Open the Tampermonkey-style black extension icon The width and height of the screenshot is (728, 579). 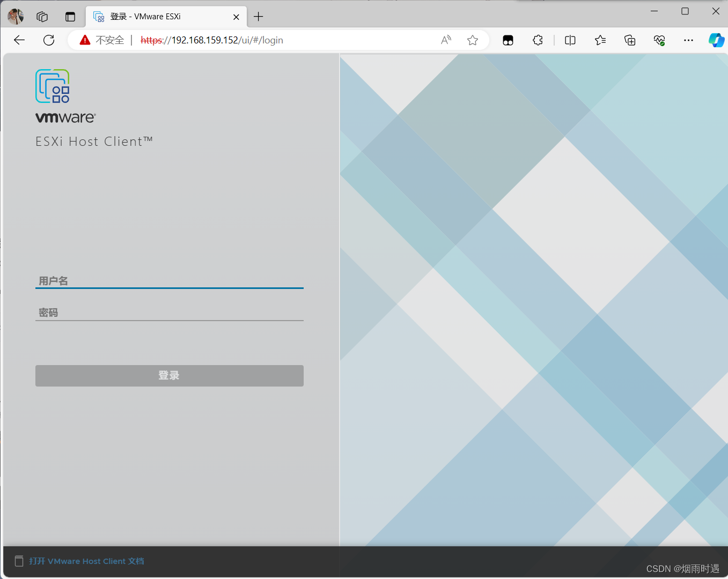(x=508, y=40)
